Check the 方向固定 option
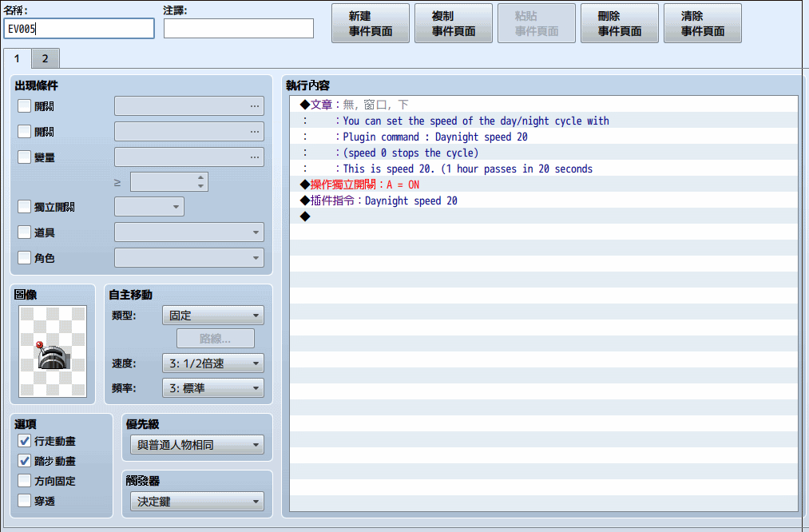 click(x=24, y=480)
